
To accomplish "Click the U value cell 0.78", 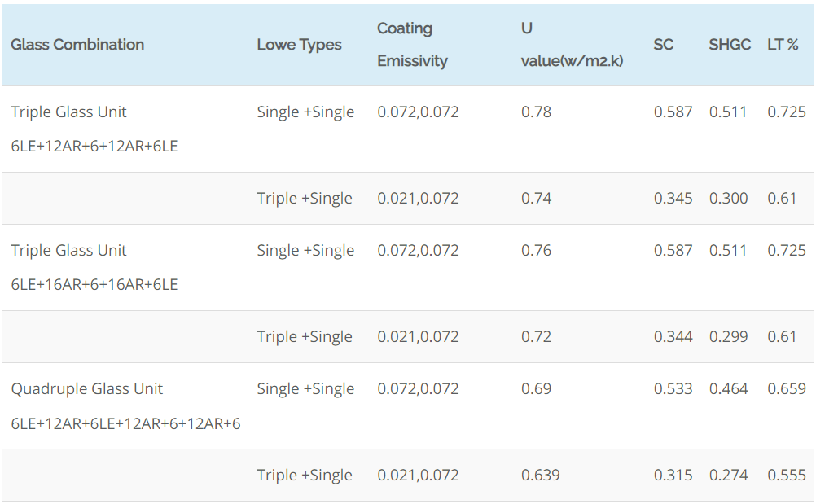I will pos(536,112).
